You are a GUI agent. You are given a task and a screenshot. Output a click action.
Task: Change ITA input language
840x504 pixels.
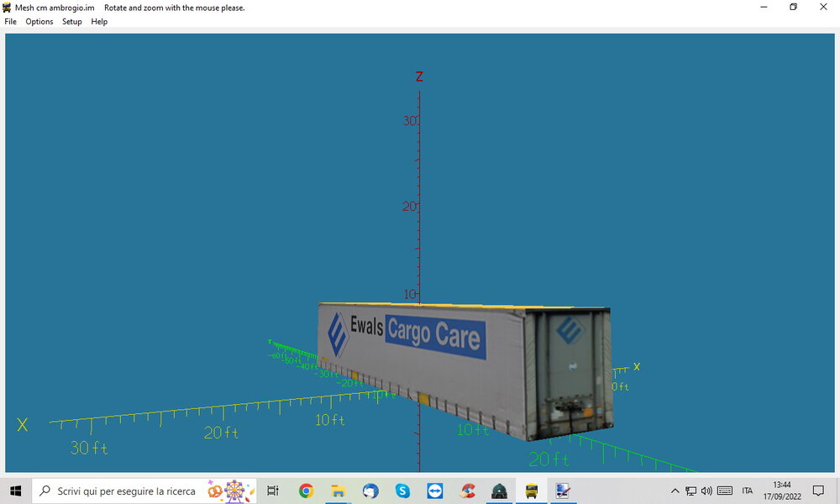(748, 491)
